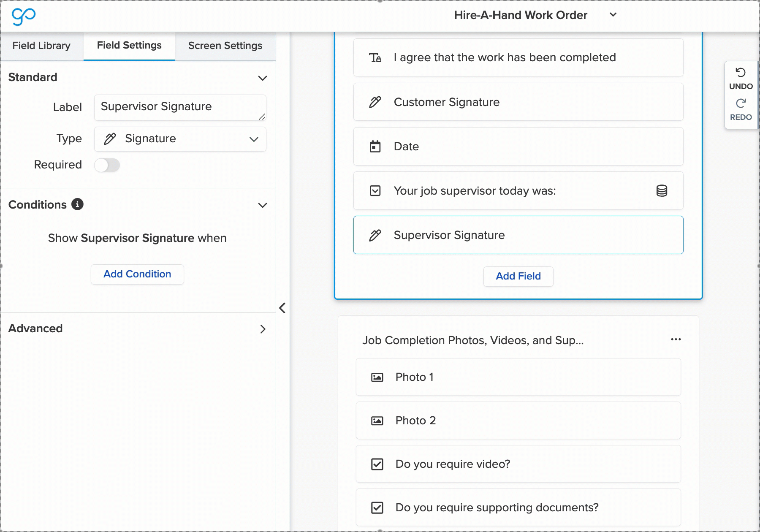Click into the Label text field

click(177, 107)
